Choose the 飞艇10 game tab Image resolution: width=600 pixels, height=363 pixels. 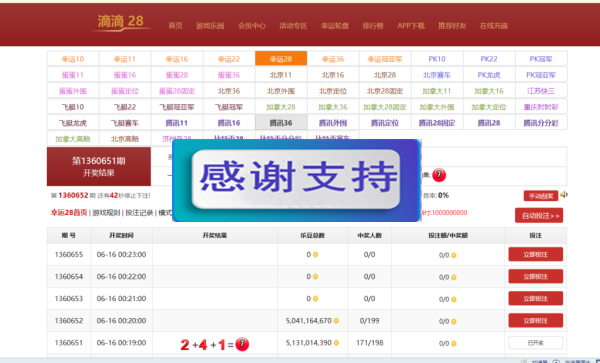tap(73, 107)
